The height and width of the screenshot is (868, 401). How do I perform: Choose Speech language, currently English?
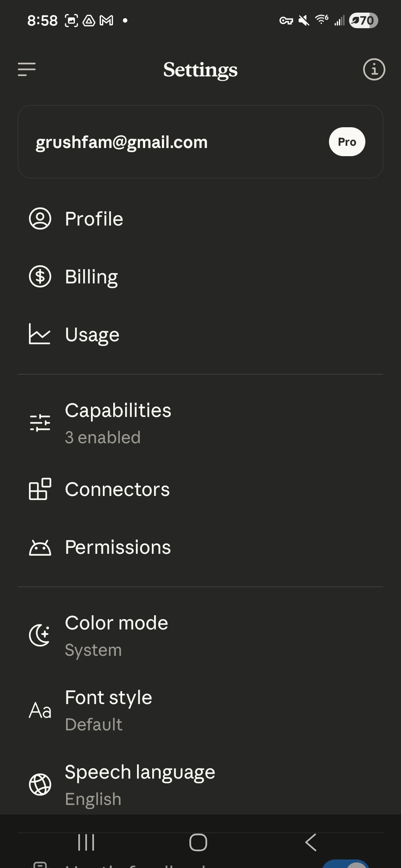tap(140, 785)
